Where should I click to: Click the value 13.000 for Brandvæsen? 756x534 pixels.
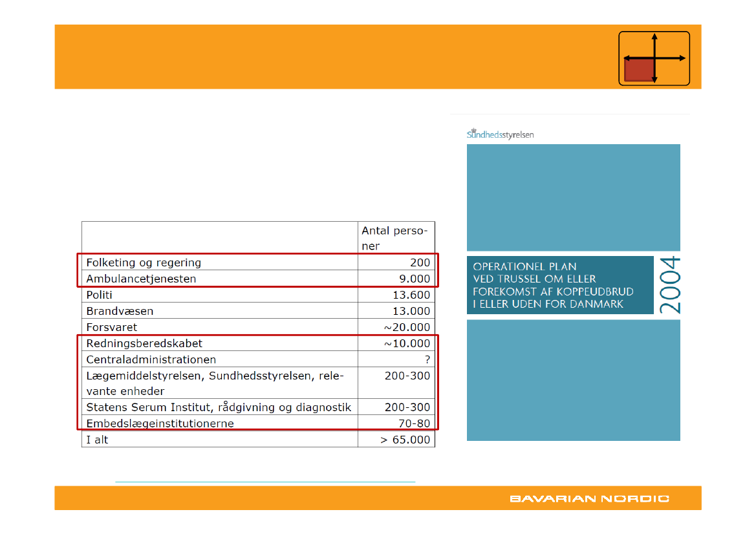point(411,311)
